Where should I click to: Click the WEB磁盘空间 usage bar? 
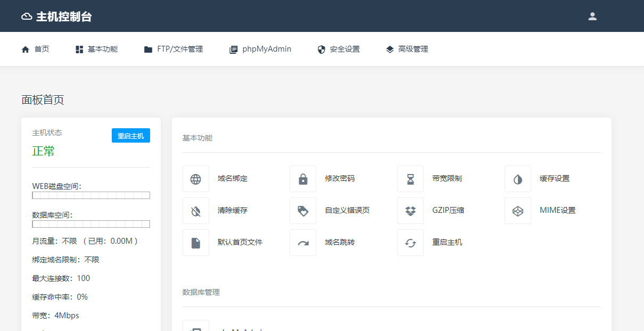point(90,195)
